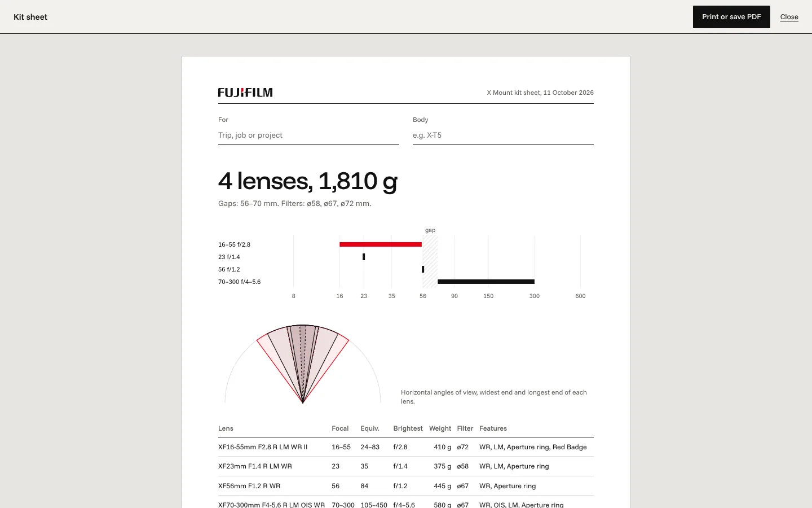The image size is (812, 508).
Task: Click the '24–83' equivalent focal cell
Action: tap(370, 447)
